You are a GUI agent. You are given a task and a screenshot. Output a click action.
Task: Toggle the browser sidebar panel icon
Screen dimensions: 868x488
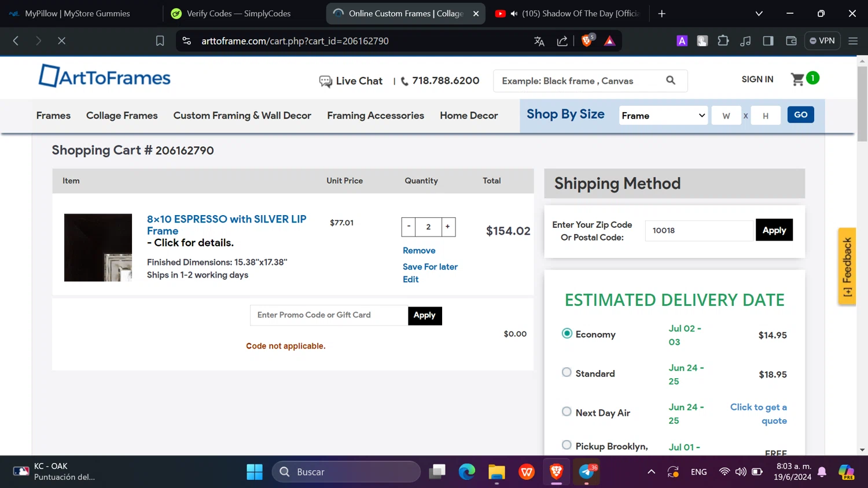click(x=768, y=40)
